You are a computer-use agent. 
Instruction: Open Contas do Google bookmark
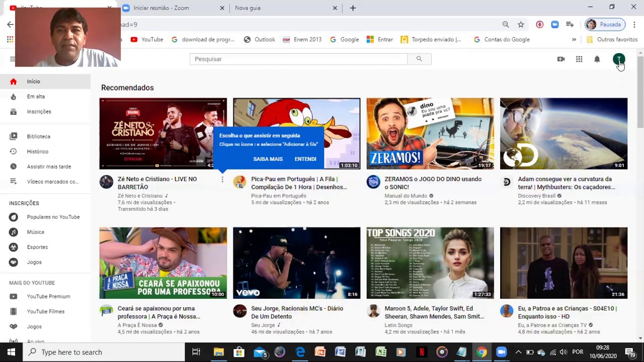tap(502, 39)
